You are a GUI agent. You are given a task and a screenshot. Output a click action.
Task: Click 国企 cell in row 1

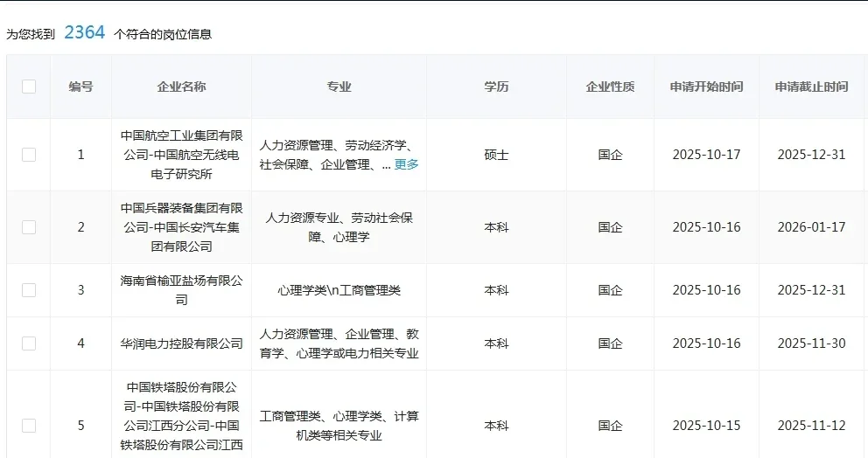[610, 155]
